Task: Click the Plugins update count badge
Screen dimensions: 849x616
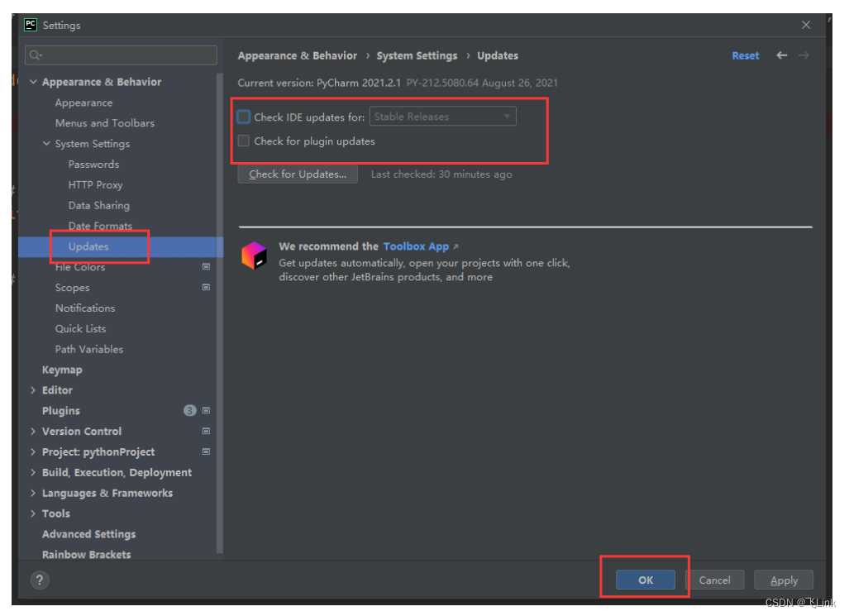Action: pyautogui.click(x=189, y=411)
